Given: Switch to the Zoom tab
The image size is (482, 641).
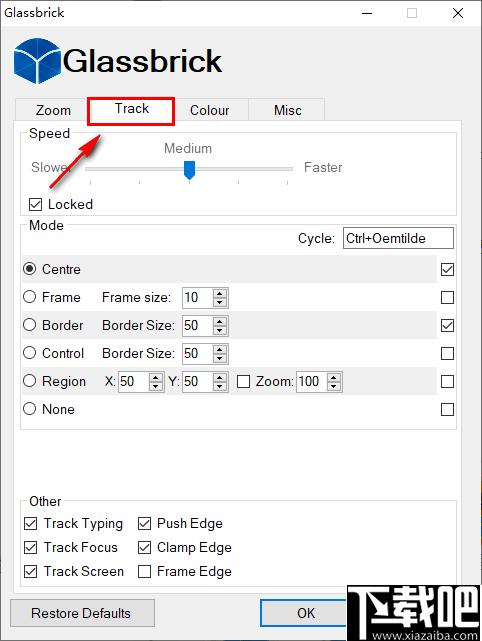Looking at the screenshot, I should point(53,110).
